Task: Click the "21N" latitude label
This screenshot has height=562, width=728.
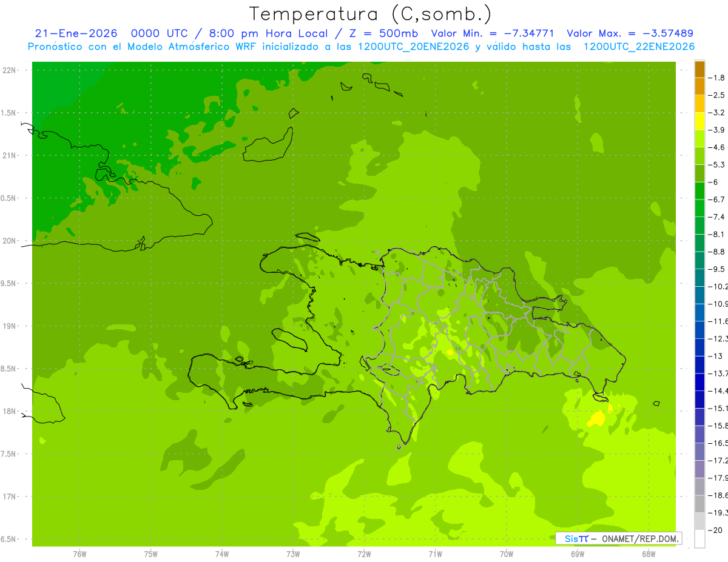Action: click(x=9, y=156)
